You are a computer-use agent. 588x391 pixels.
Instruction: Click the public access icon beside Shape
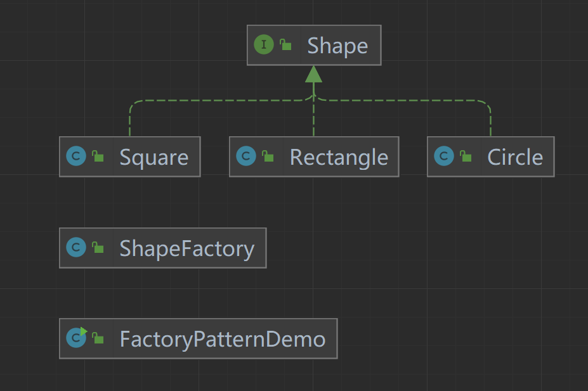(285, 45)
